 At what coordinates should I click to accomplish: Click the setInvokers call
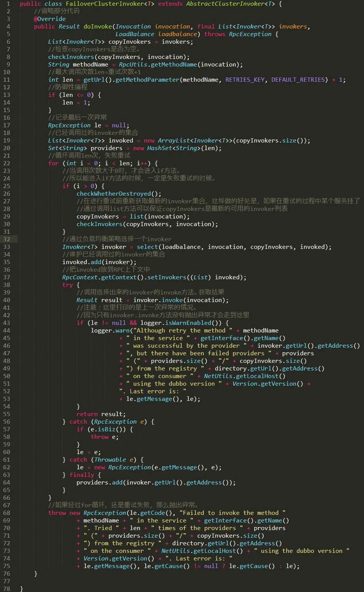click(167, 277)
